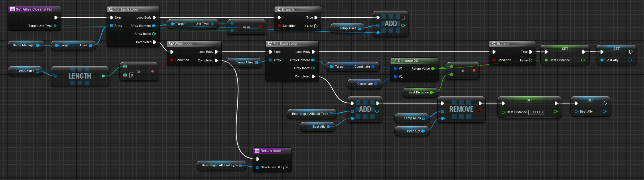
Task: Click the Return Node header icon
Action: (257, 151)
